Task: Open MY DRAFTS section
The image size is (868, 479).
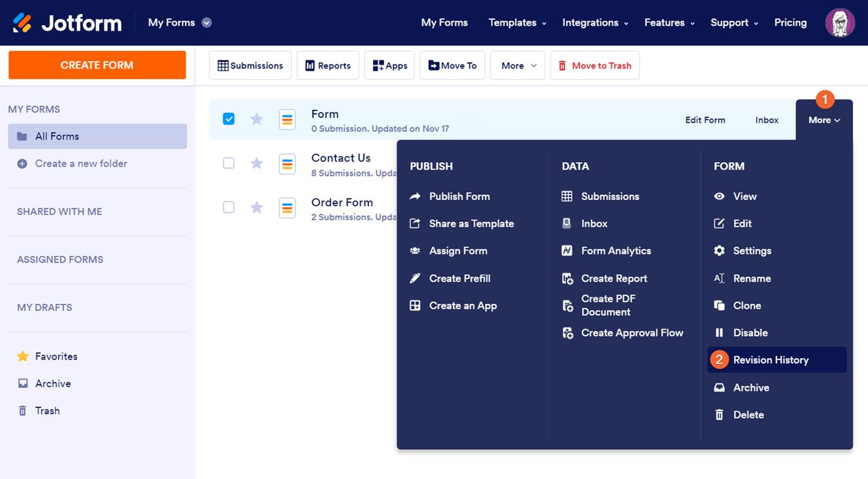Action: pos(44,307)
